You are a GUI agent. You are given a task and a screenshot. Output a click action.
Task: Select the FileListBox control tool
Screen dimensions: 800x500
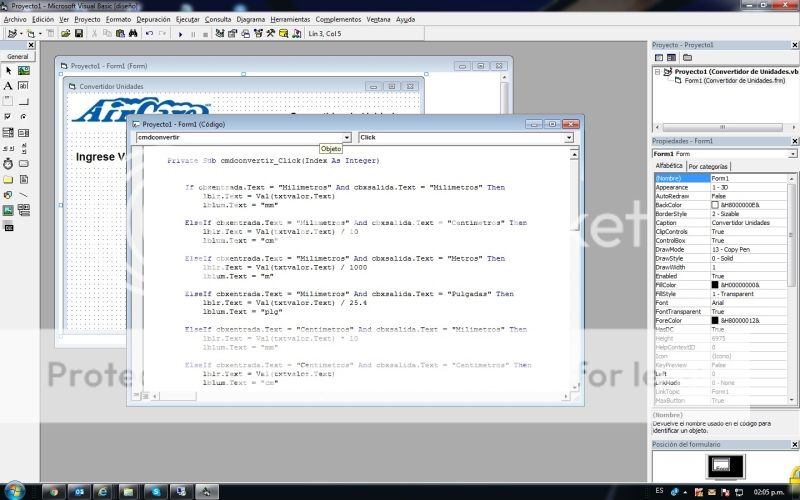[23, 180]
